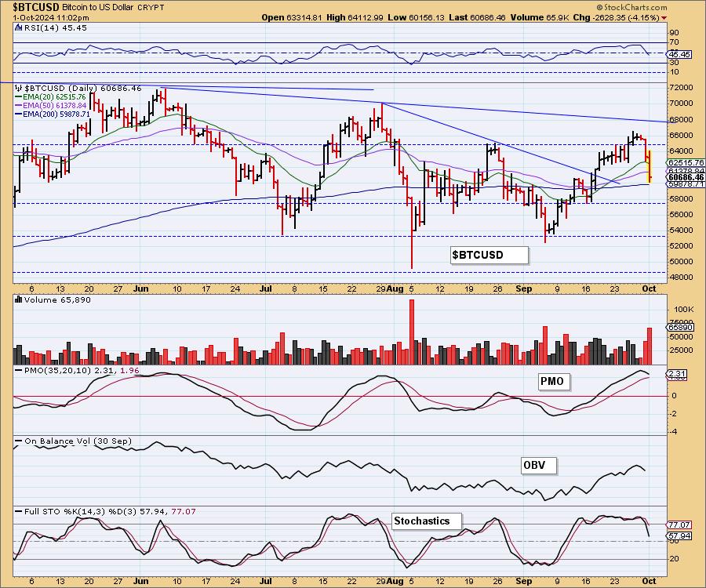Click the Volume 65.9K header value

539,17
